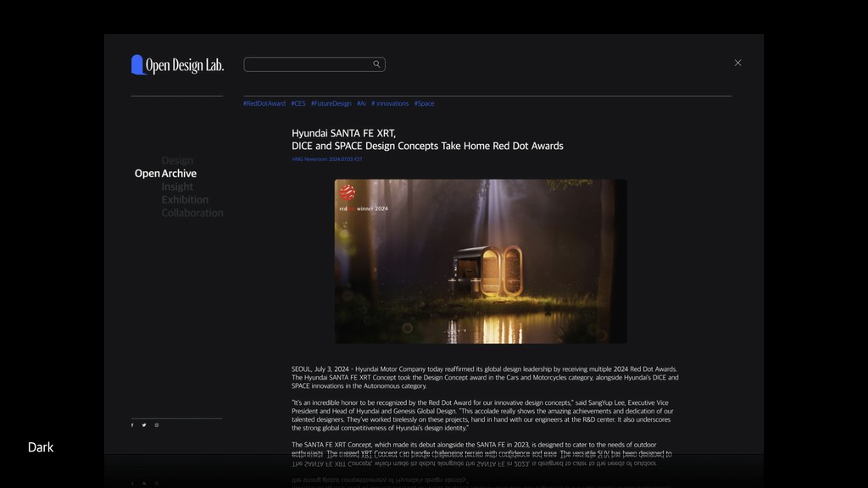Open the #FutureDesign tag
The width and height of the screenshot is (868, 488).
point(331,103)
